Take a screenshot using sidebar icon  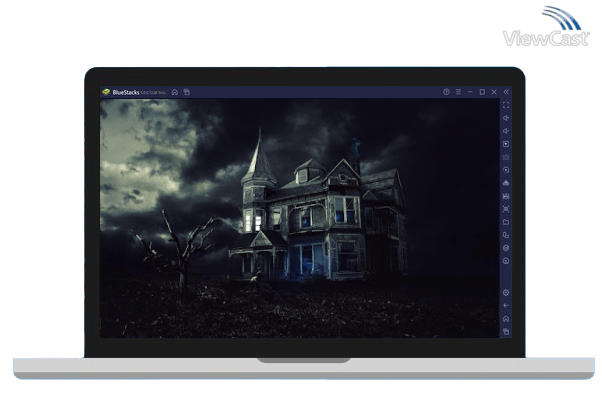tap(506, 209)
